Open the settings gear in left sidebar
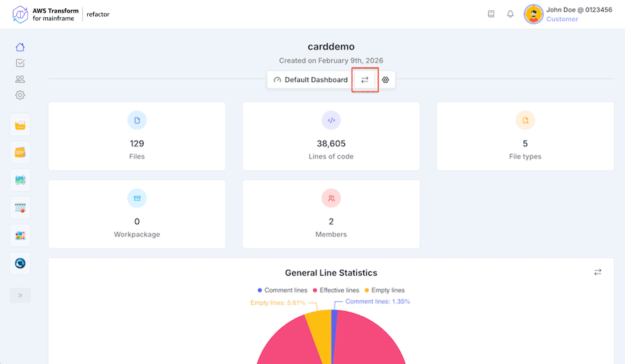 tap(20, 95)
